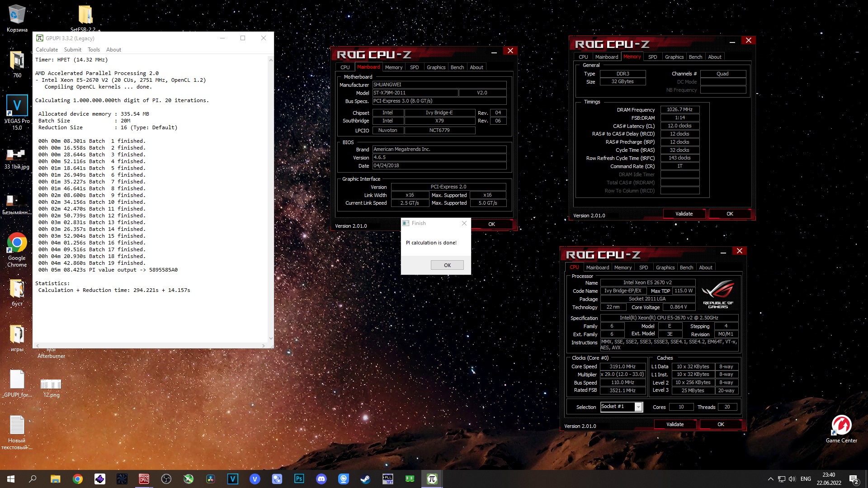Open the volume control in system tray
This screenshot has width=868, height=488.
click(x=792, y=479)
